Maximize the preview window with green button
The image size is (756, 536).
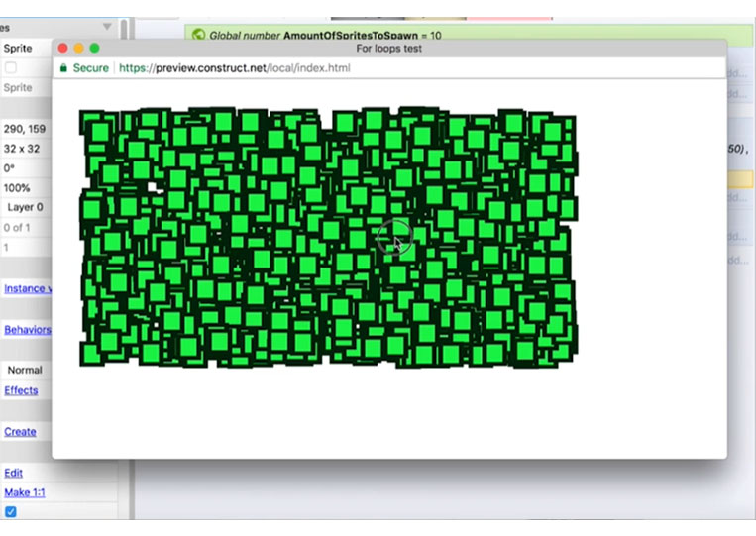[94, 49]
